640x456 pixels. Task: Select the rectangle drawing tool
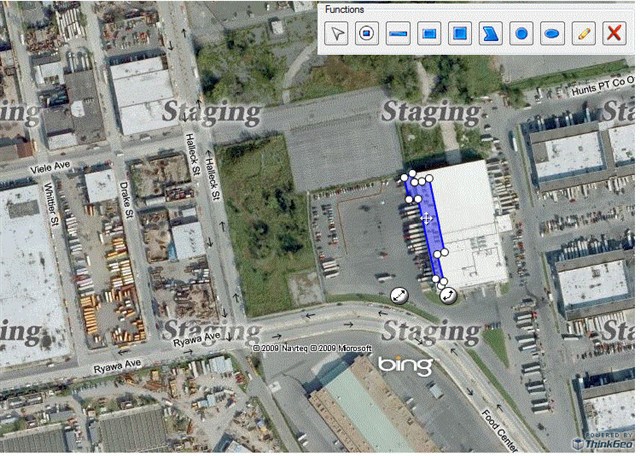point(429,33)
